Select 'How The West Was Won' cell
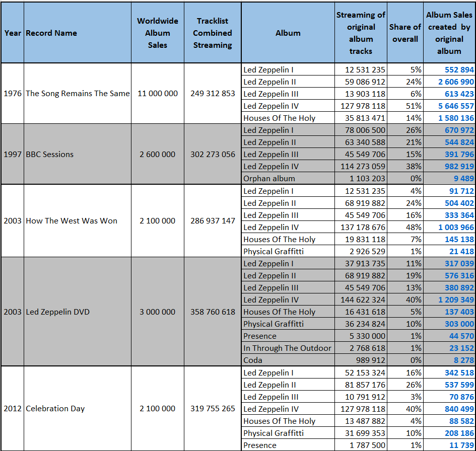 tap(78, 221)
